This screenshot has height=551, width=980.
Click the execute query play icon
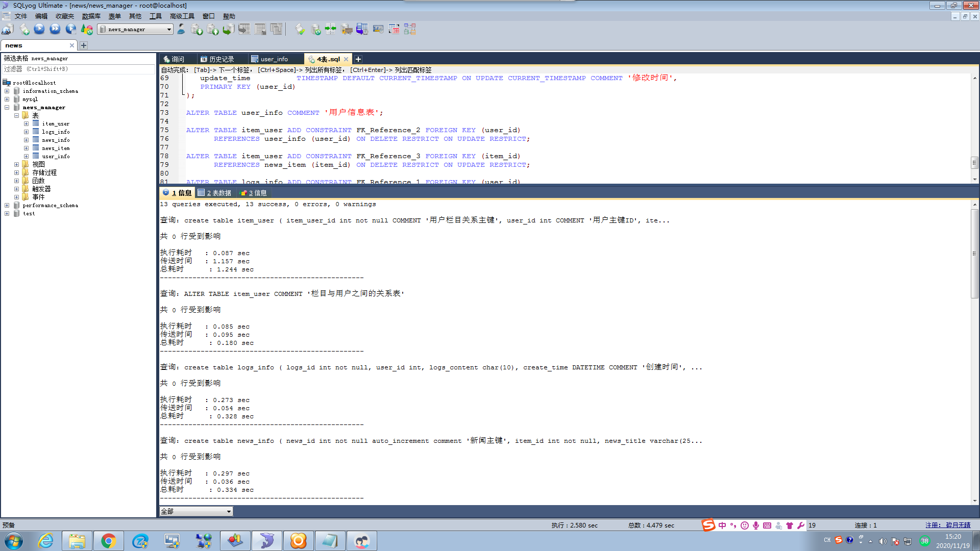(x=39, y=29)
